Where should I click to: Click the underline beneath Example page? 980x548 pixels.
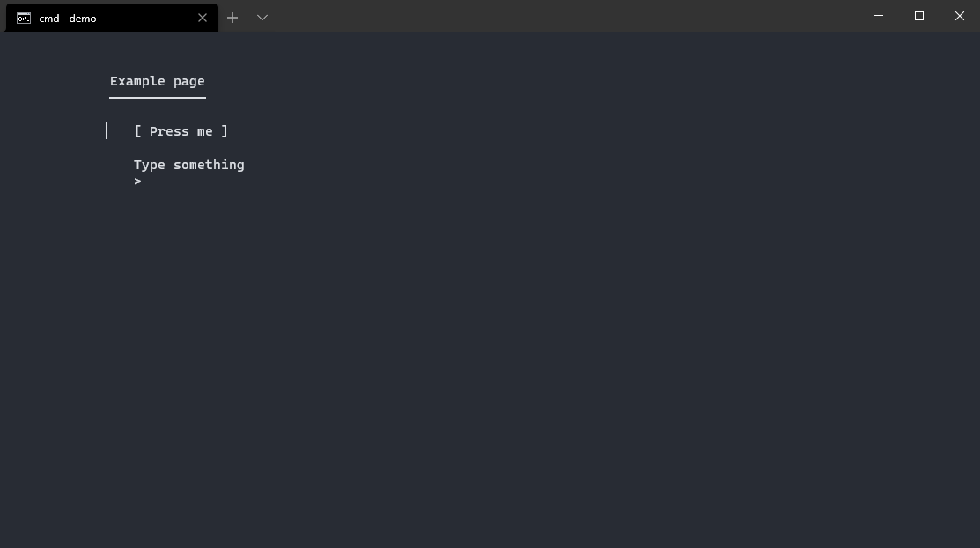[157, 97]
